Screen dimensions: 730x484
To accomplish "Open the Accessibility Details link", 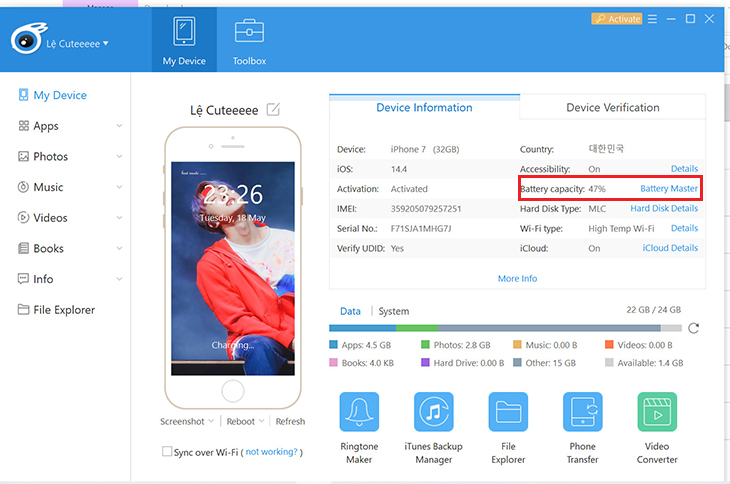I will [684, 168].
